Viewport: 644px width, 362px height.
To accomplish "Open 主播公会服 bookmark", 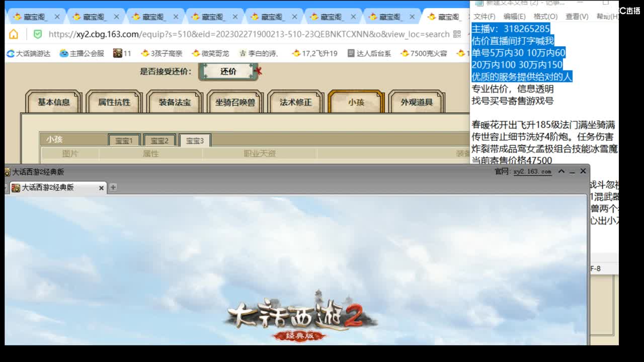I will point(82,53).
